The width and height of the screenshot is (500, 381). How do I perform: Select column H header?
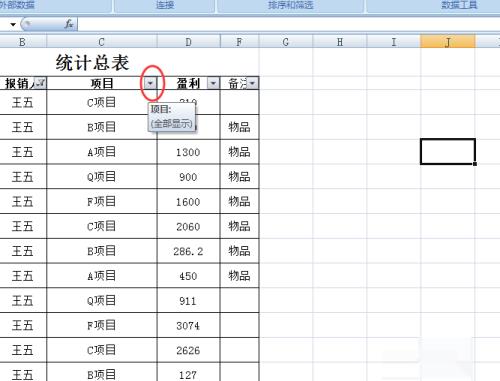[x=340, y=42]
